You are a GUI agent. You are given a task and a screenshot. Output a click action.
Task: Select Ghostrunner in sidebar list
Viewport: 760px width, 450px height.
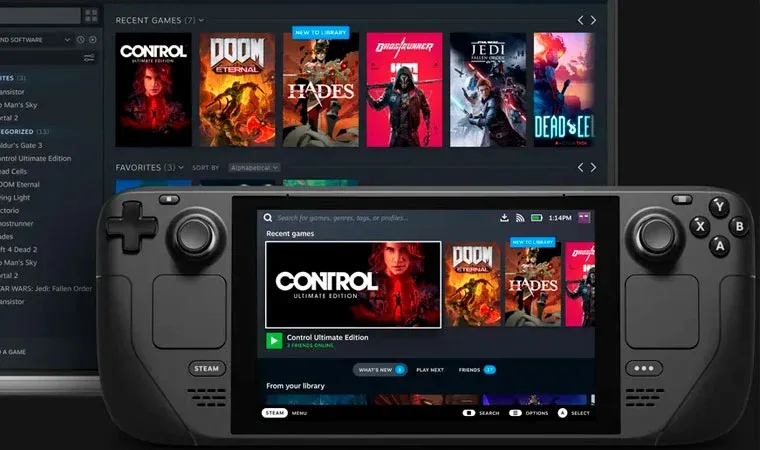click(x=17, y=224)
